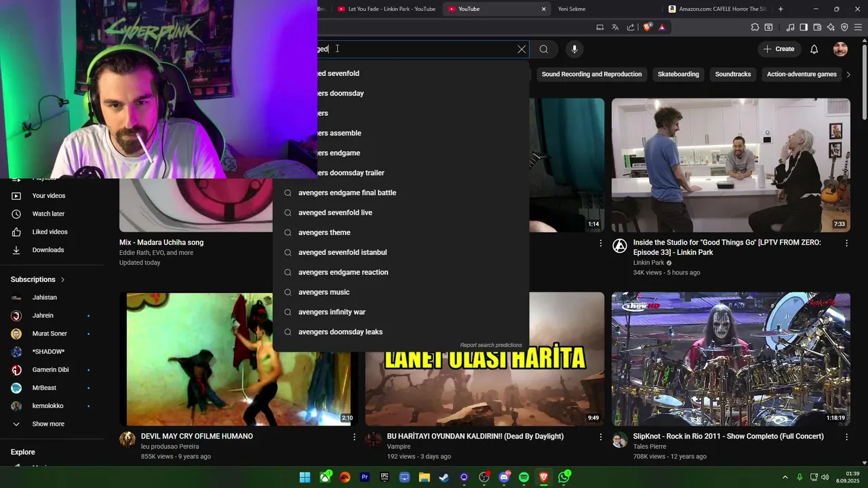Select suggestion avenged sevenfold istanbul
The image size is (868, 488).
click(x=401, y=252)
